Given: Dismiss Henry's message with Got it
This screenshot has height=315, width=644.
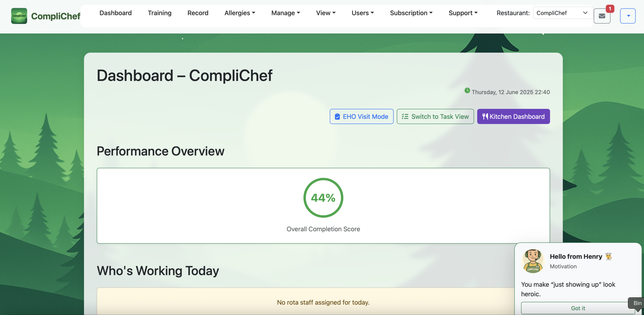Looking at the screenshot, I should click(578, 308).
